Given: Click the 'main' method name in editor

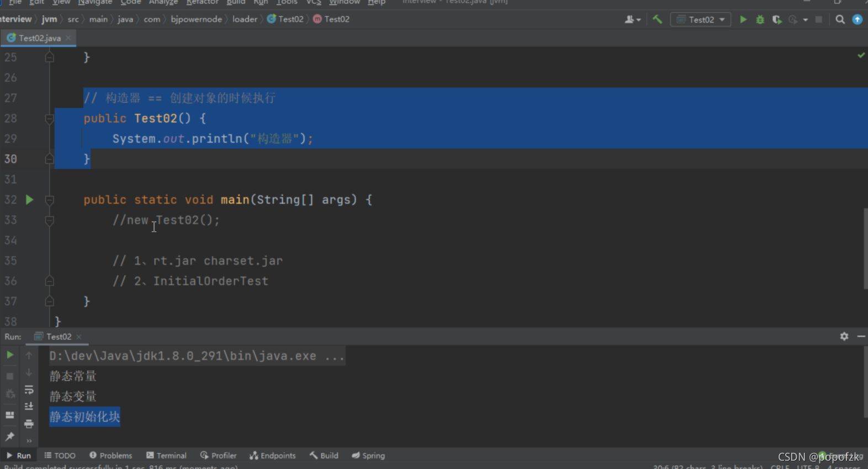Looking at the screenshot, I should [235, 200].
